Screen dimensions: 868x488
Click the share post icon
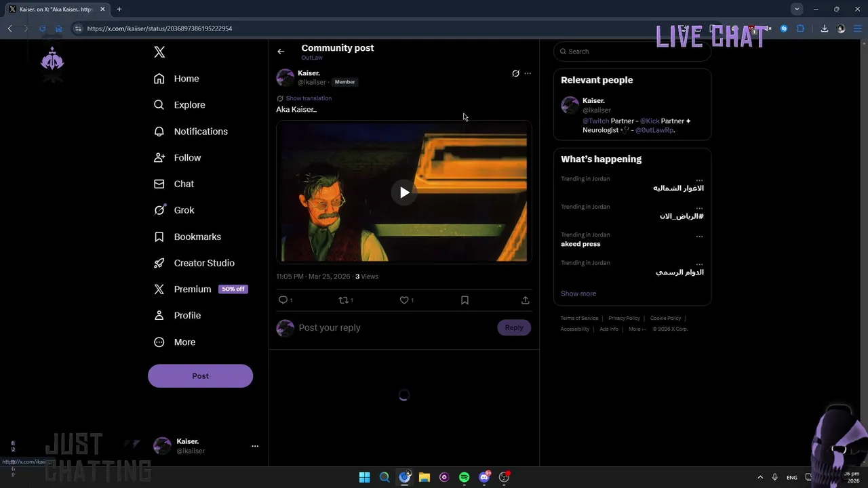(x=525, y=300)
